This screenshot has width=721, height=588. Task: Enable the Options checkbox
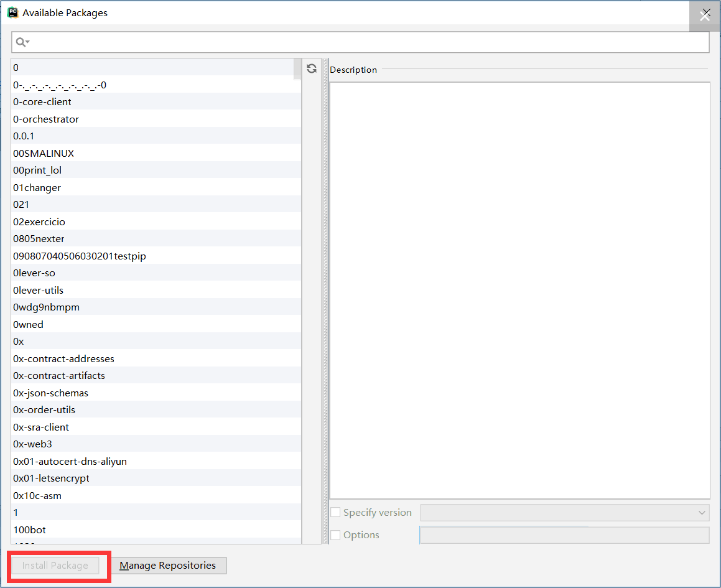pos(336,535)
